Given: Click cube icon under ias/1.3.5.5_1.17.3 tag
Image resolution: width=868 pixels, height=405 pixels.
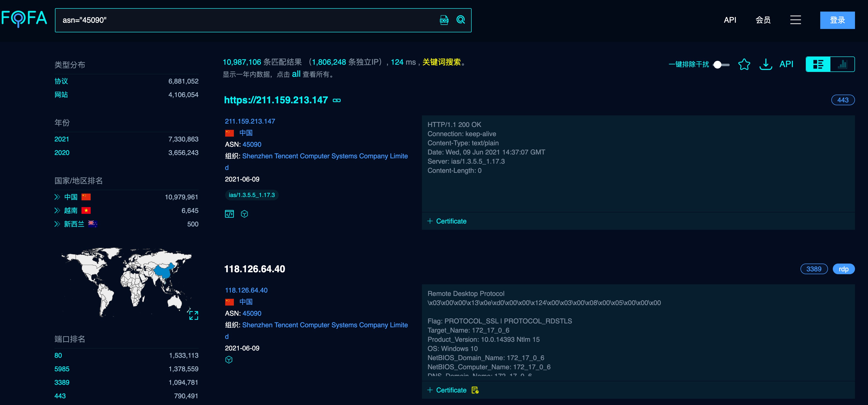Looking at the screenshot, I should pyautogui.click(x=244, y=214).
